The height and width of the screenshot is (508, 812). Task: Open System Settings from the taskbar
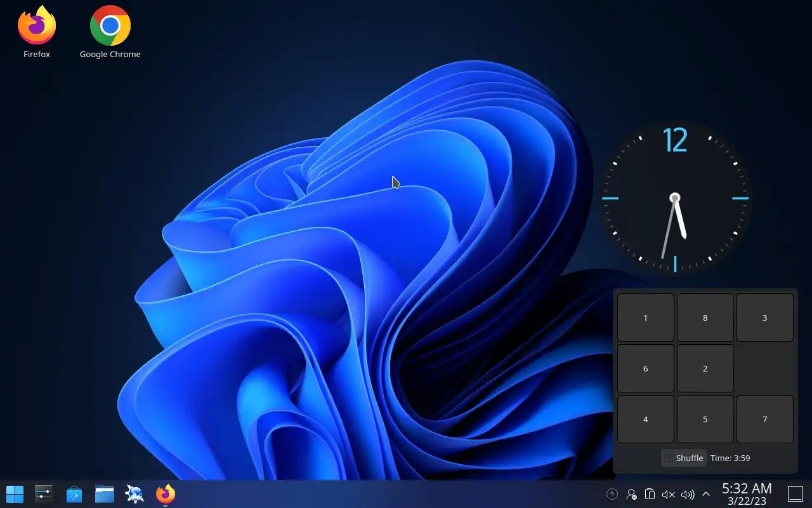click(x=44, y=493)
